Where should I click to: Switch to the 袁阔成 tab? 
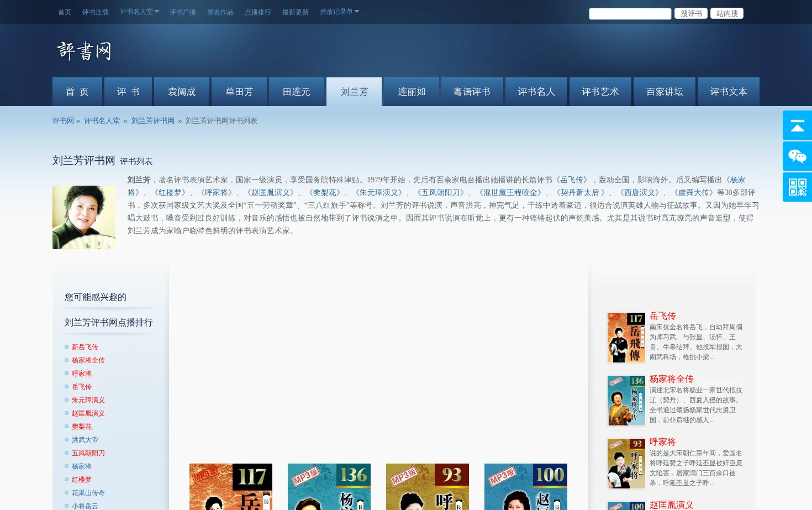click(182, 92)
